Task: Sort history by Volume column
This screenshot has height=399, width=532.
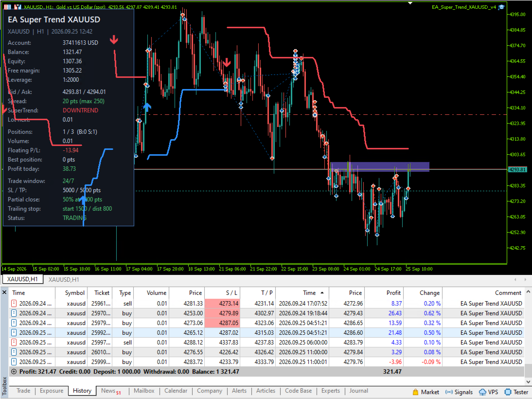Action: pyautogui.click(x=151, y=293)
